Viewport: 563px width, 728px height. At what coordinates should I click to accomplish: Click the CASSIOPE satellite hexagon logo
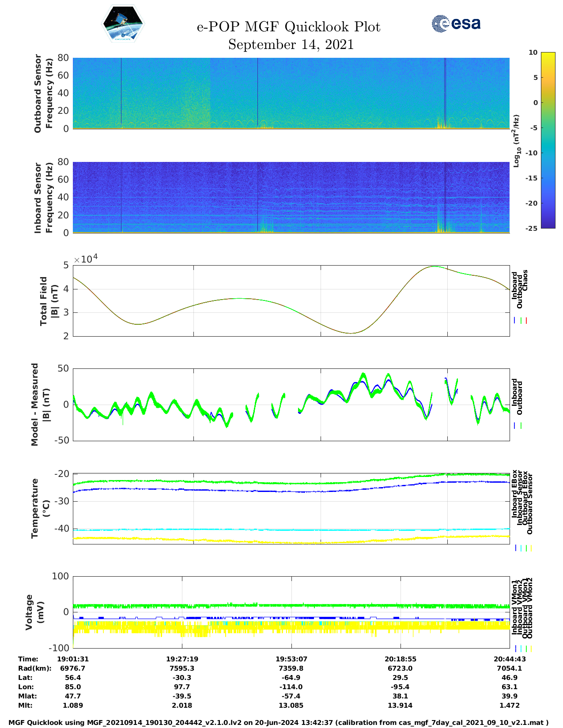123,24
